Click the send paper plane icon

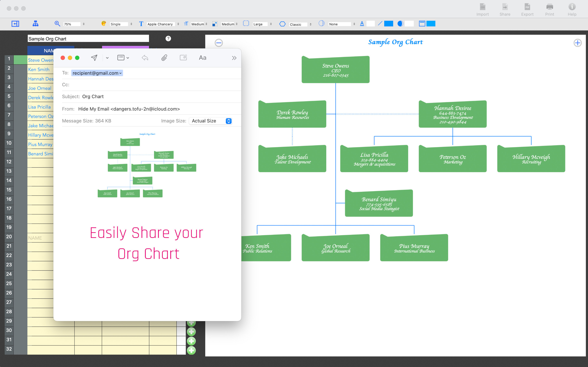tap(94, 58)
